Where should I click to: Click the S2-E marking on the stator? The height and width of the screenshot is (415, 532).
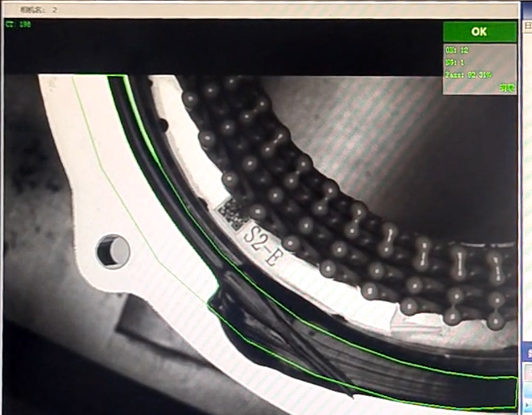point(262,245)
